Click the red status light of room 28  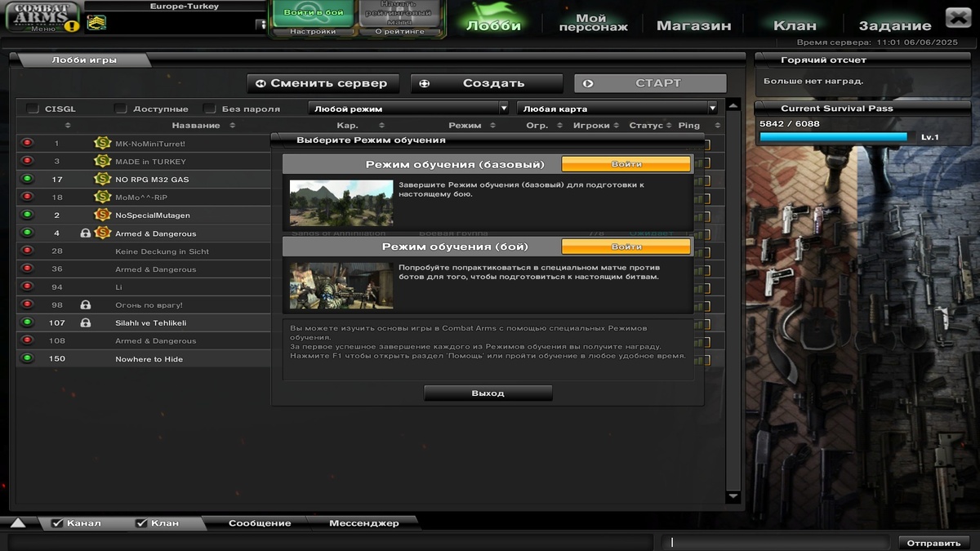[x=27, y=251]
